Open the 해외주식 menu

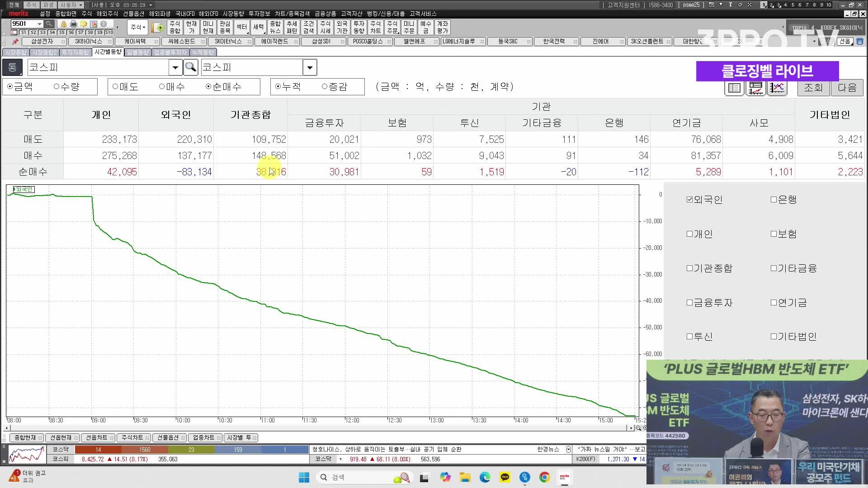tap(107, 14)
